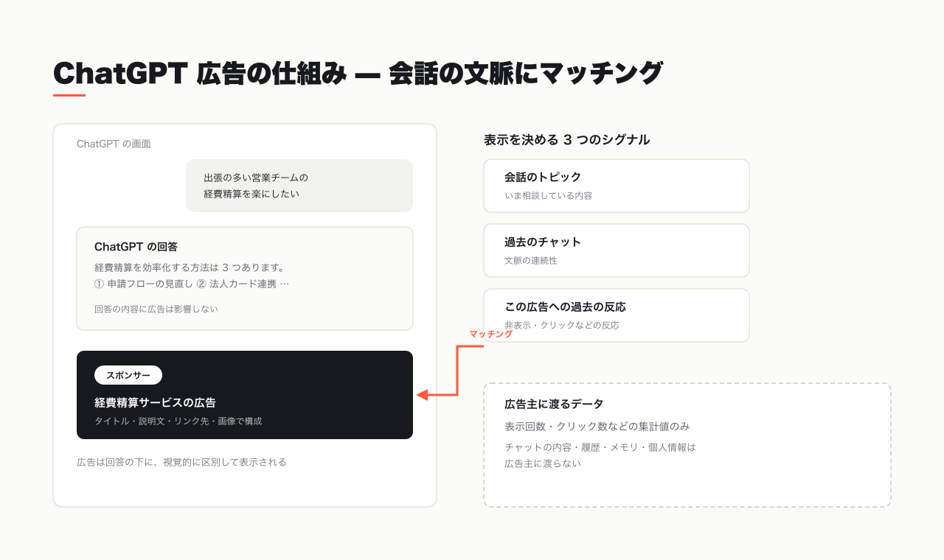Click the 会話のトピック signal heading

point(543,177)
